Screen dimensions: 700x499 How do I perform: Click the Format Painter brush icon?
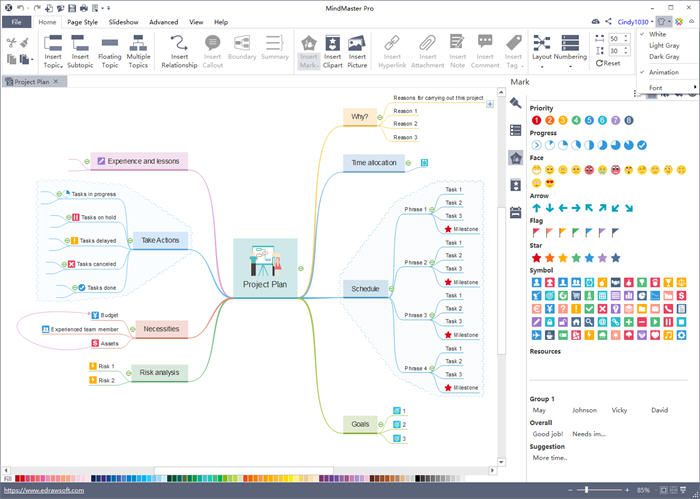point(25,43)
